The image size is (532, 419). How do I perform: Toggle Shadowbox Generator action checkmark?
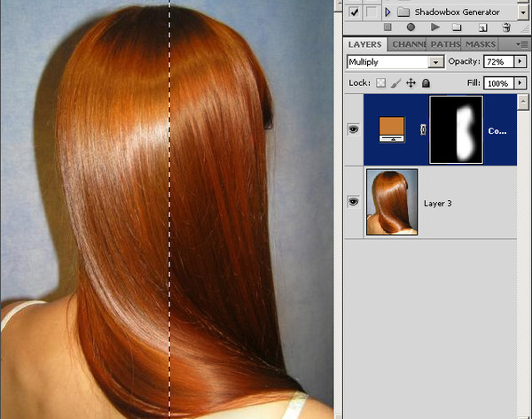point(354,12)
